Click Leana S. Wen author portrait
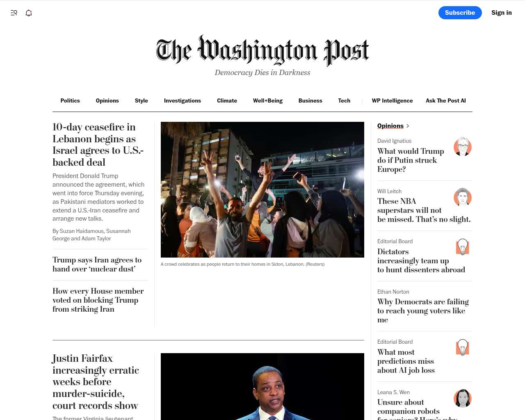Viewport: 525px width, 420px height. (463, 398)
